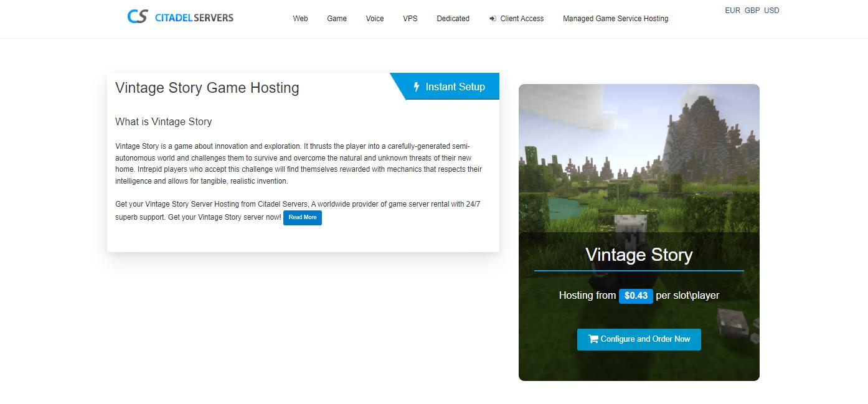Viewport: 868px width, 404px height.
Task: Click the What is Vintage Story subheading
Action: click(x=164, y=121)
